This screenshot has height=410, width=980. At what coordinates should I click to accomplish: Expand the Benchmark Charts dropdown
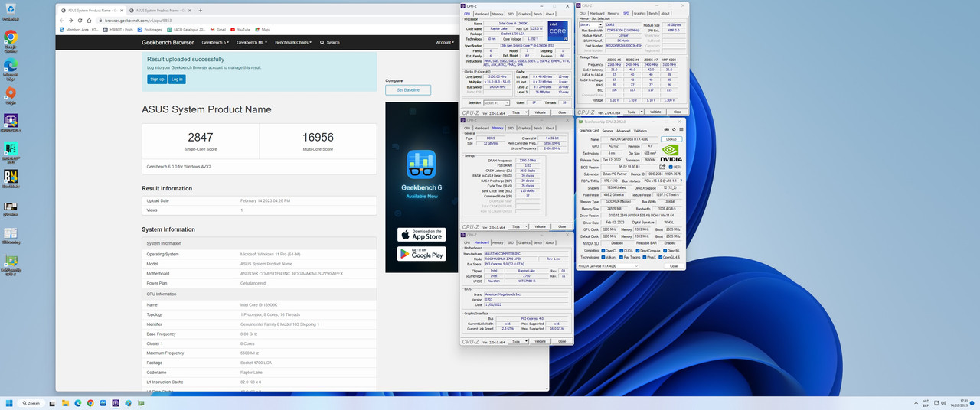tap(293, 42)
